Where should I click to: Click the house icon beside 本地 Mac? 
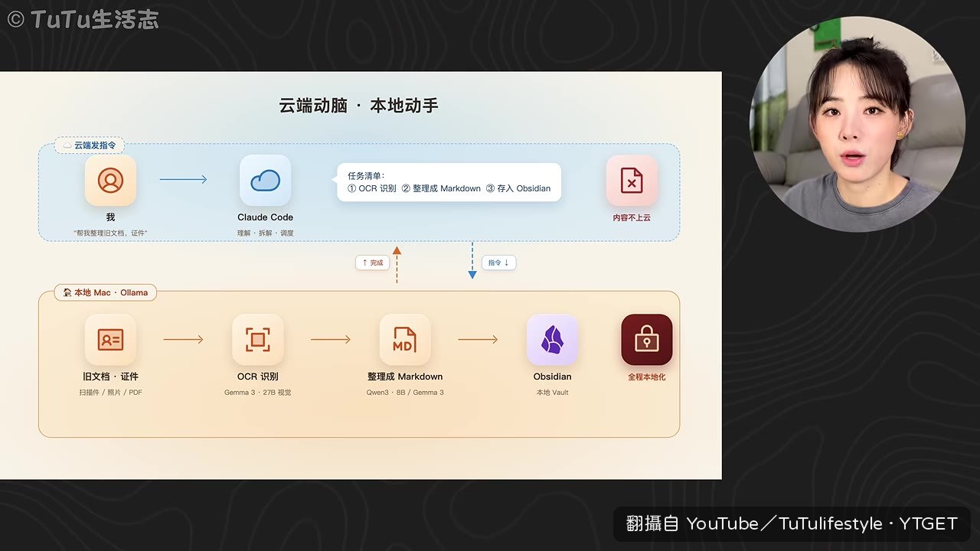tap(67, 292)
